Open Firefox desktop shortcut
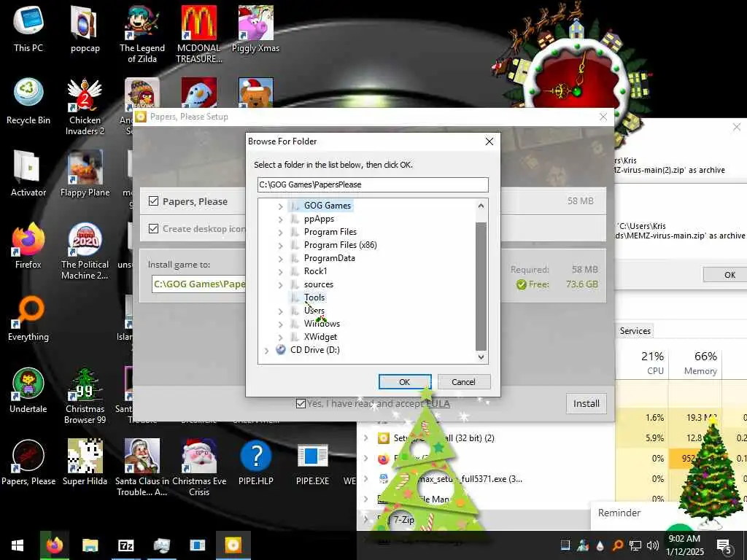Viewport: 747px width, 560px height. [x=28, y=245]
